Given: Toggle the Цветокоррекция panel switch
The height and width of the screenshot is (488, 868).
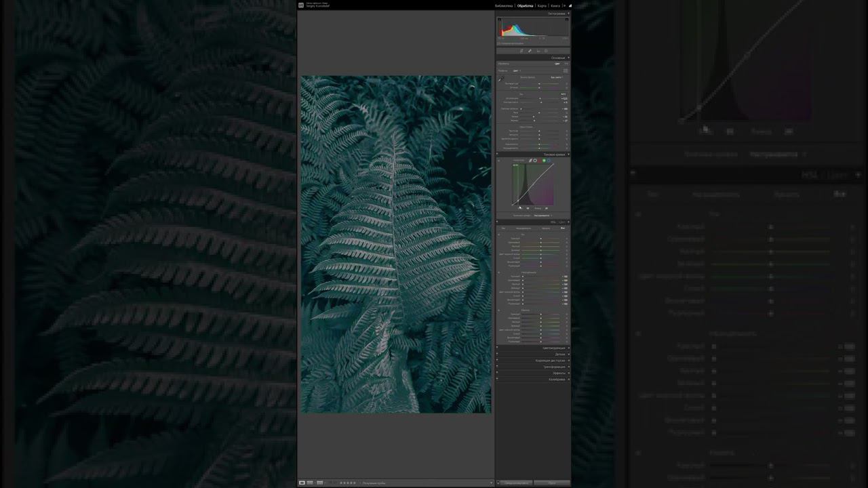Looking at the screenshot, I should (x=498, y=348).
